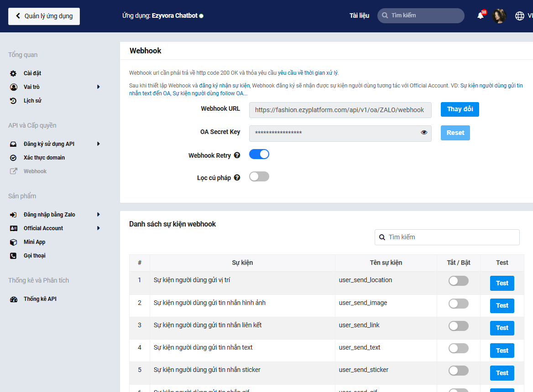Click the Đăng nhập bằng Zalo icon
The width and height of the screenshot is (533, 392).
click(x=13, y=215)
